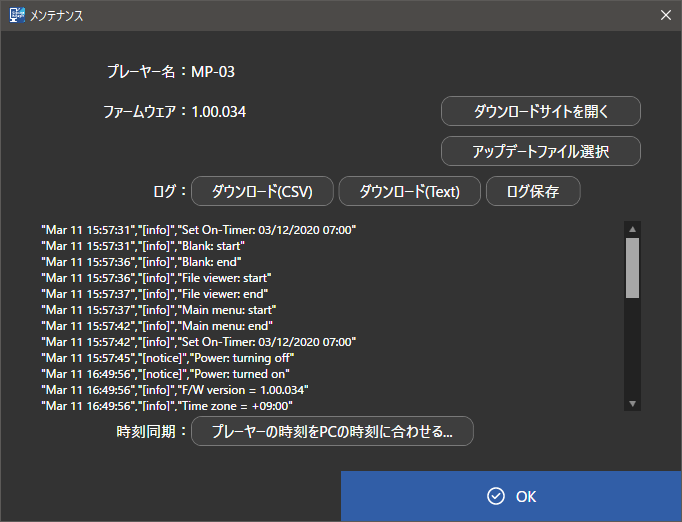Click the ログ保存 button

532,191
